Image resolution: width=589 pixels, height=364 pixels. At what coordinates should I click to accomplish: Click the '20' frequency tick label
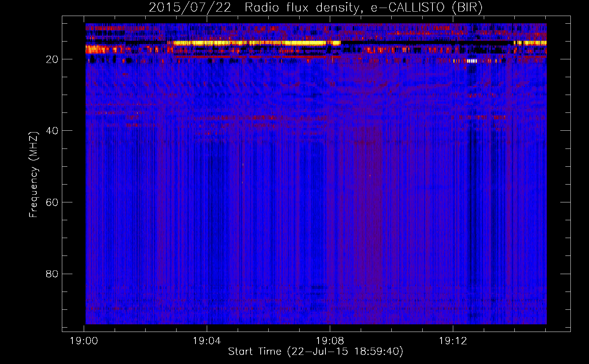[x=52, y=59]
